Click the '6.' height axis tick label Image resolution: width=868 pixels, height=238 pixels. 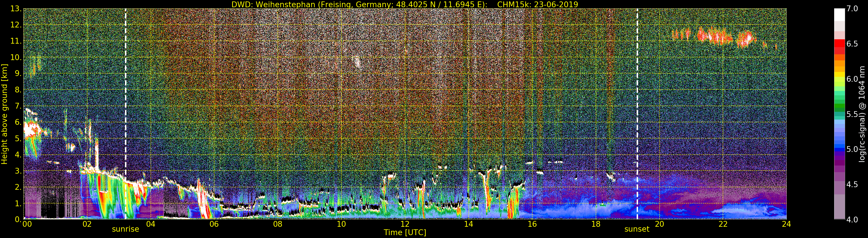pyautogui.click(x=18, y=122)
